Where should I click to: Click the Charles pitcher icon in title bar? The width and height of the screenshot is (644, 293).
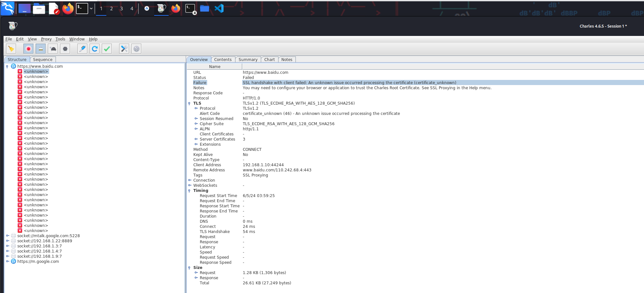(x=13, y=26)
